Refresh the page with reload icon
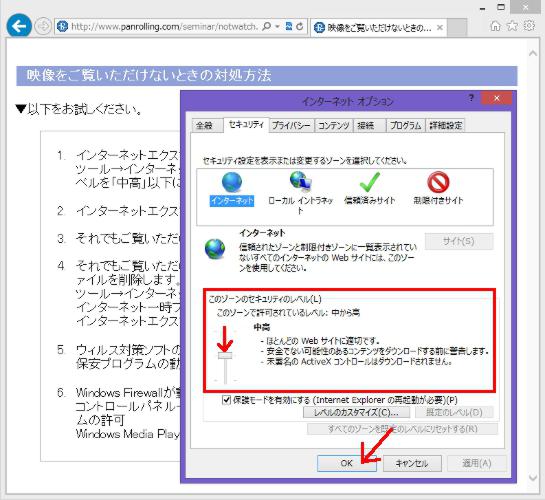545x500 pixels. [300, 26]
